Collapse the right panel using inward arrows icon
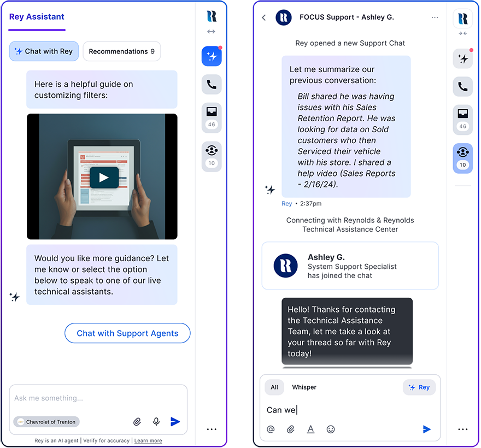481x448 pixels. point(462,33)
